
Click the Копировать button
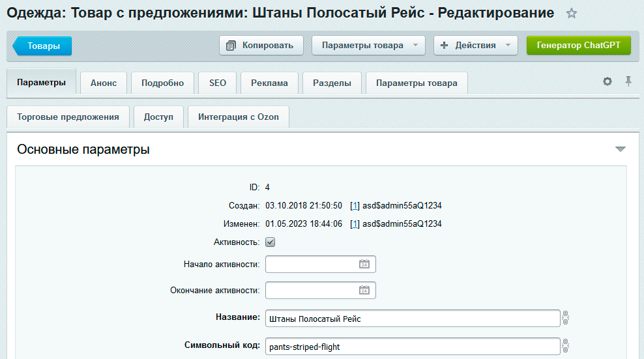point(261,45)
